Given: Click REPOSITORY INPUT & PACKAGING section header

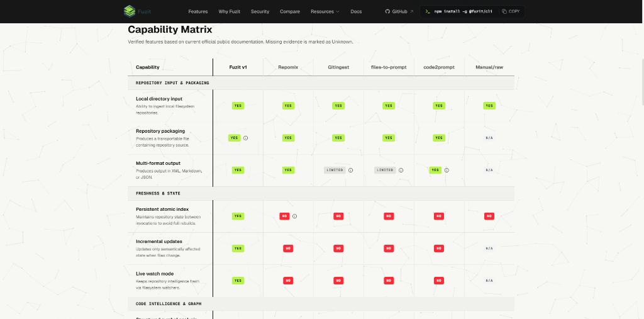Looking at the screenshot, I should 172,83.
